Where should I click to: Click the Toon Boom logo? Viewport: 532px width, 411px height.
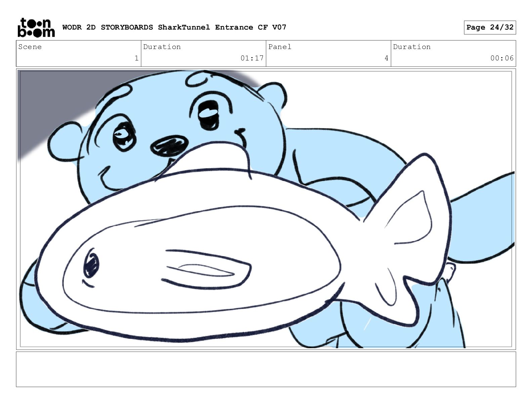point(36,27)
